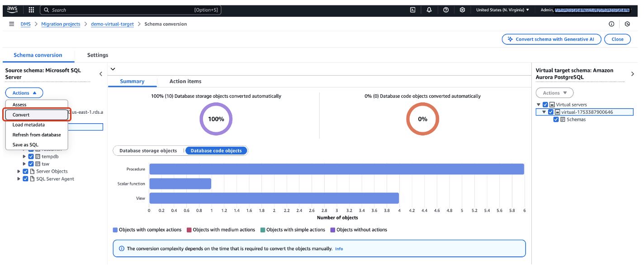Follow the Migration projects breadcrumb link
644x270 pixels.
61,24
